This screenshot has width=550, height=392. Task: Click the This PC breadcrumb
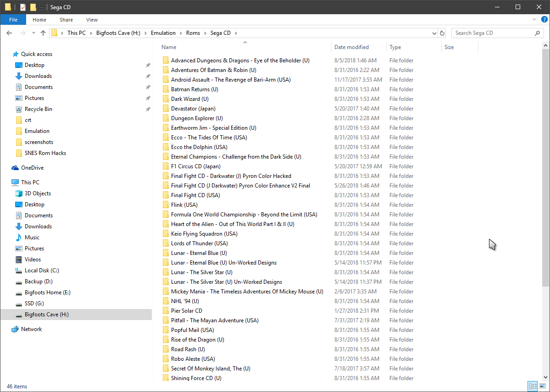click(77, 33)
